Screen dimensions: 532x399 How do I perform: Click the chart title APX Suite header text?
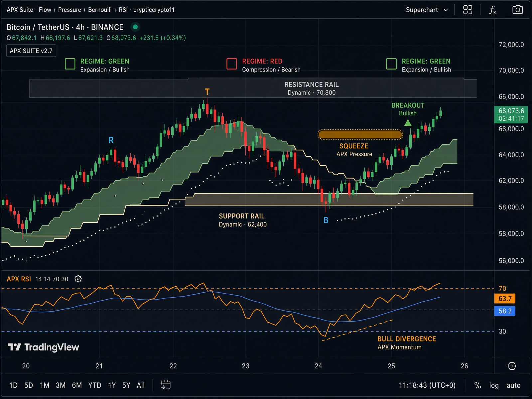point(91,10)
